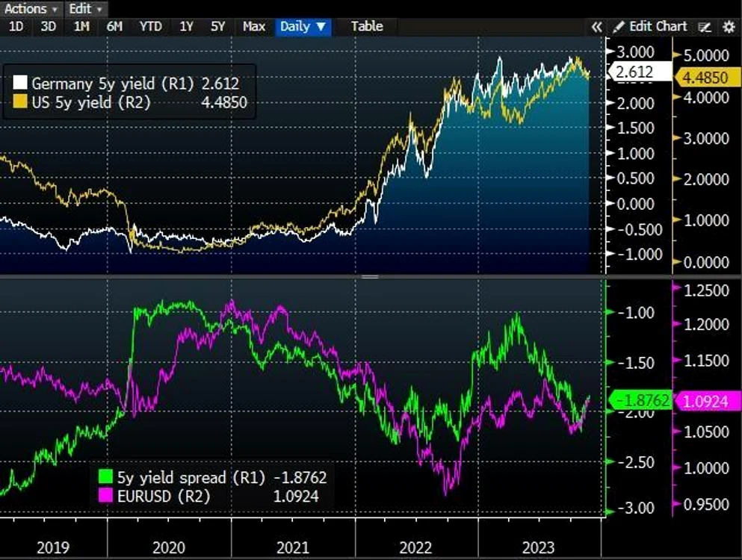Click the panel divider handle between charts

[x=370, y=277]
